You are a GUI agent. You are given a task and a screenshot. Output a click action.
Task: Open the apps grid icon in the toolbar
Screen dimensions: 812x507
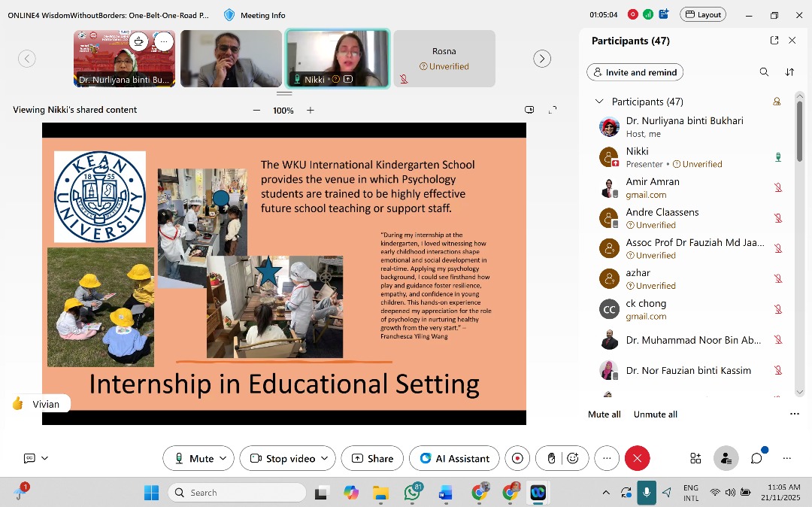pyautogui.click(x=695, y=457)
